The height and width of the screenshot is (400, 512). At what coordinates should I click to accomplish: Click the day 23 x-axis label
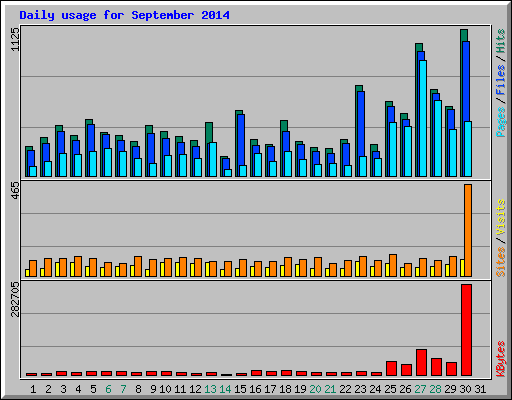360,389
